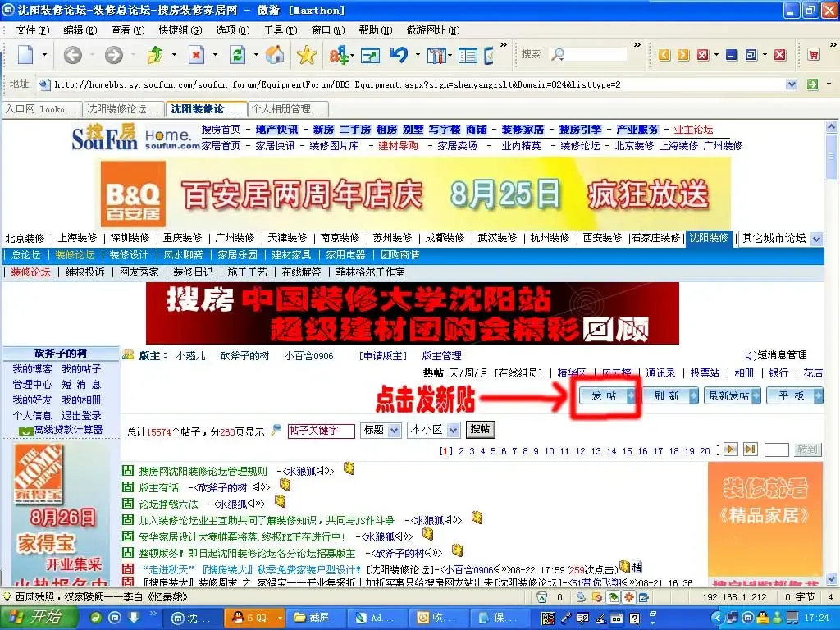840x630 pixels.
Task: Click the green Go arrow beside address bar
Action: 813,84
